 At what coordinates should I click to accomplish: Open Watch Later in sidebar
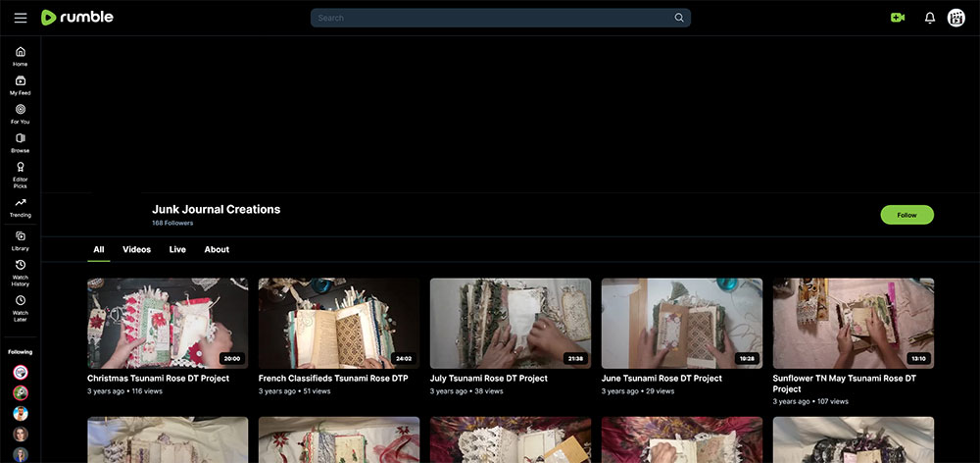tap(21, 308)
